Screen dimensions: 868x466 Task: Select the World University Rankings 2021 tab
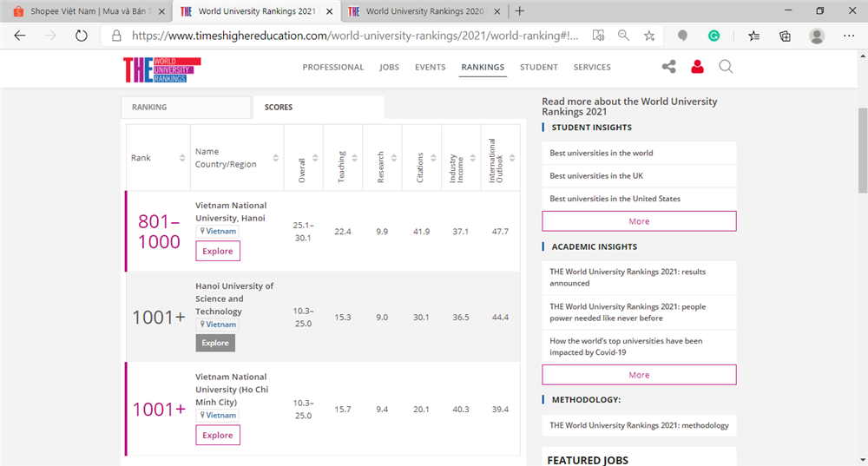coord(256,11)
